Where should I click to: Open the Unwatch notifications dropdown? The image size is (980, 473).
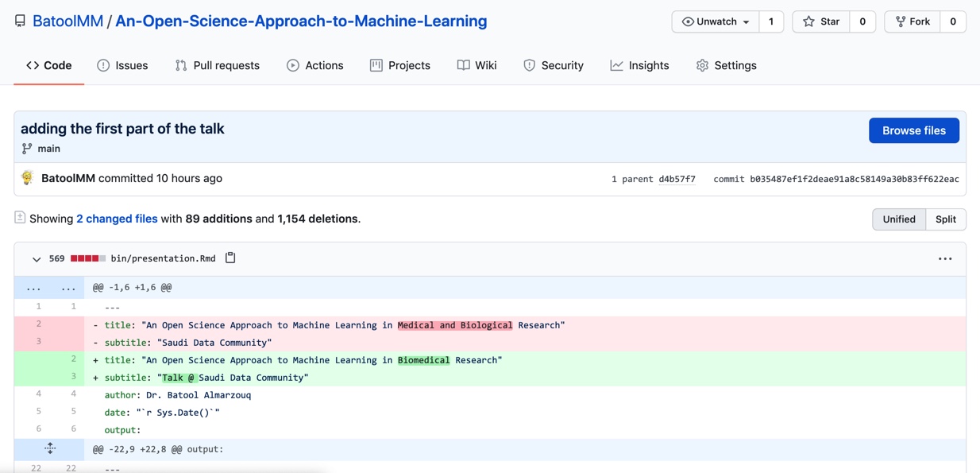pyautogui.click(x=716, y=21)
